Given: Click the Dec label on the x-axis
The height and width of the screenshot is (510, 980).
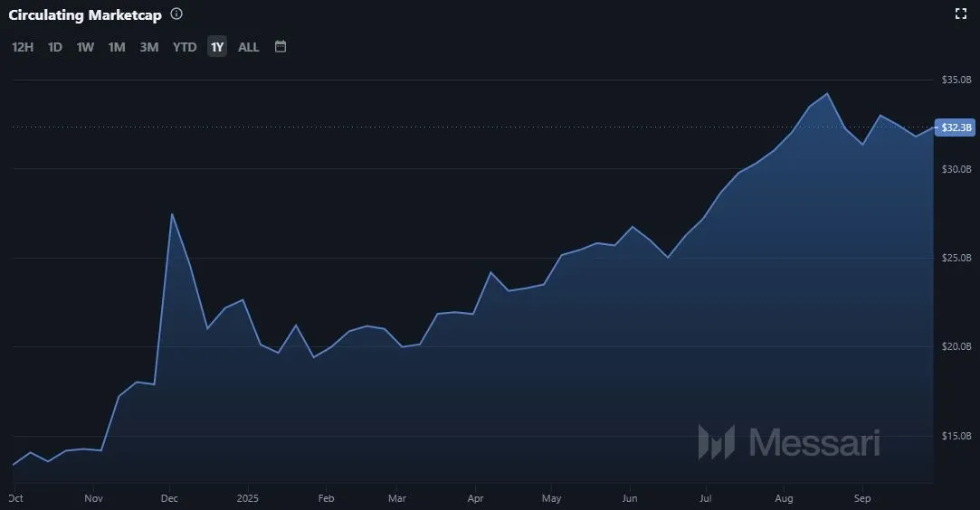Looking at the screenshot, I should (169, 497).
